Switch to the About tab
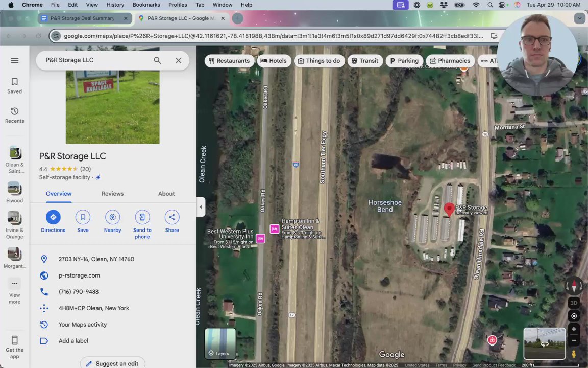The height and width of the screenshot is (368, 588). pyautogui.click(x=166, y=194)
